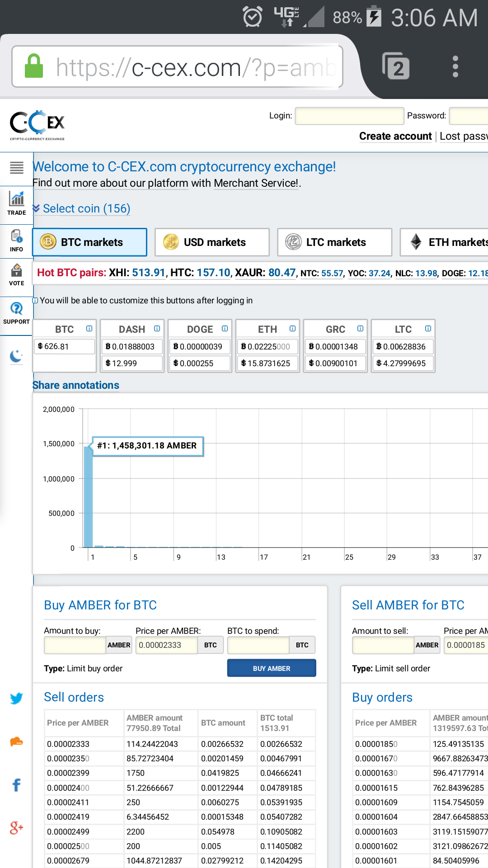Select the DASH dollar price 12.999

132,363
